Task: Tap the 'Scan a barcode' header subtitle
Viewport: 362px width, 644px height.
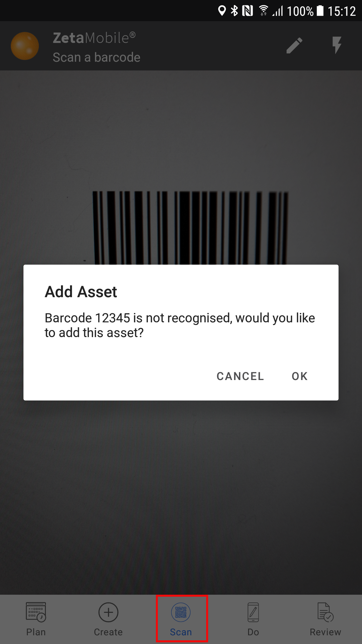Action: point(97,57)
